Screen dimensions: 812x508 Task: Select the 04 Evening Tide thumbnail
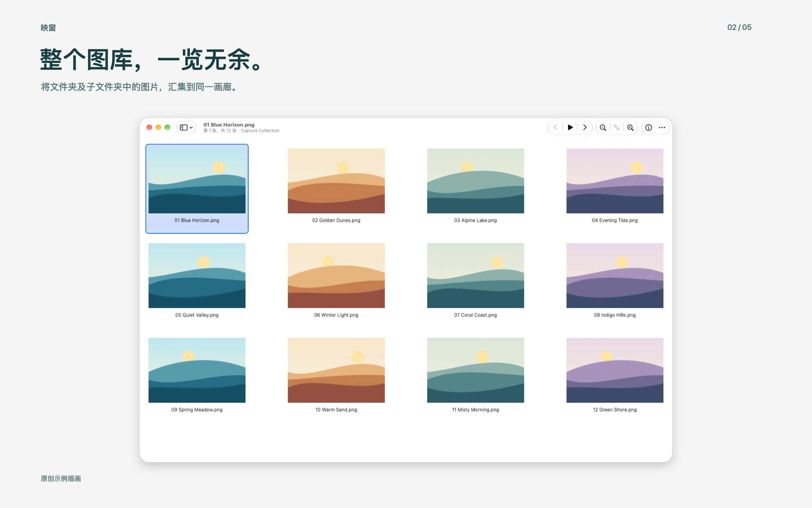coord(615,181)
